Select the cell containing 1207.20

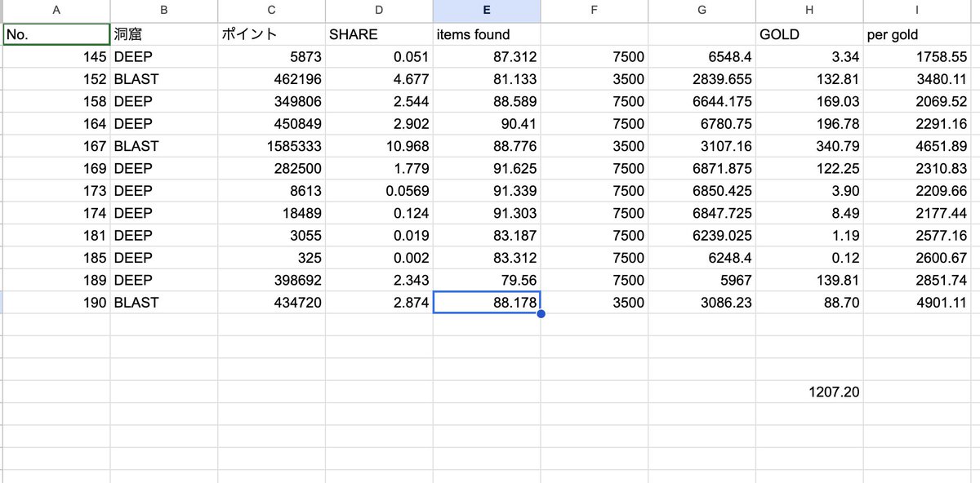pyautogui.click(x=808, y=392)
